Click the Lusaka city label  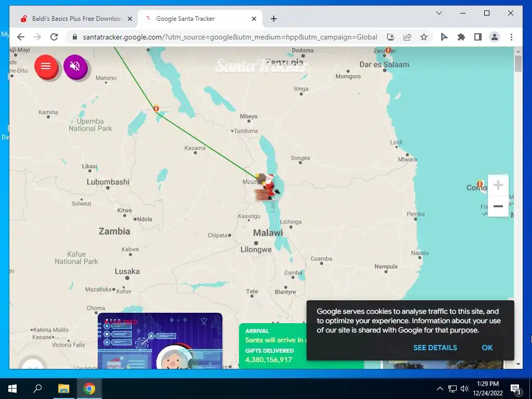[x=127, y=271]
